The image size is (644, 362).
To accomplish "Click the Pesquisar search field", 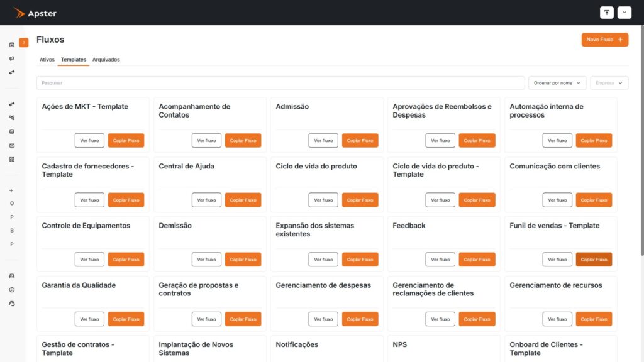I will (x=280, y=83).
